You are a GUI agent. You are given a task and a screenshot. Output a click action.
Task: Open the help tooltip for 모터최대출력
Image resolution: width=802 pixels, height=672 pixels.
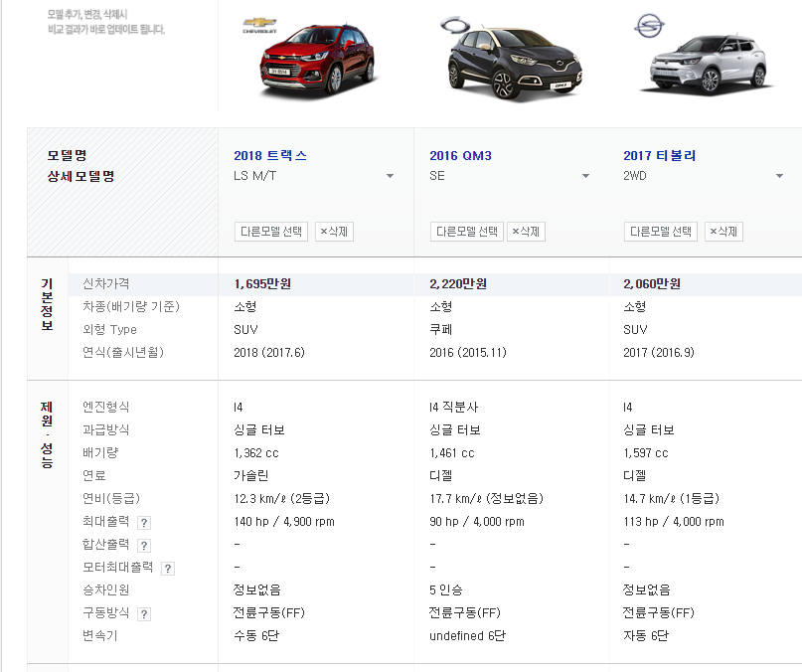click(x=168, y=569)
